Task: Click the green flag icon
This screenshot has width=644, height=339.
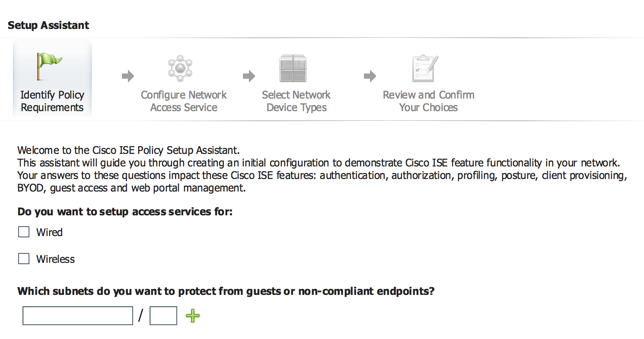Action: click(x=48, y=66)
